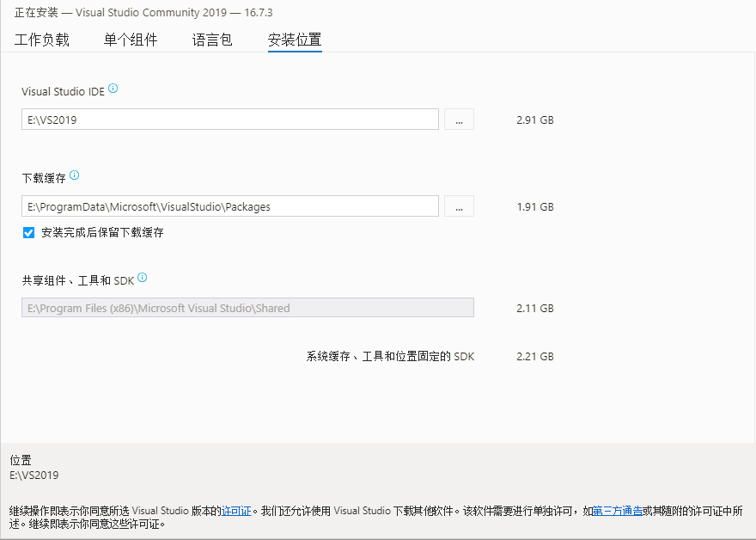Viewport: 756px width, 540px height.
Task: Click the 1.91 GB cache size value
Action: [x=535, y=206]
